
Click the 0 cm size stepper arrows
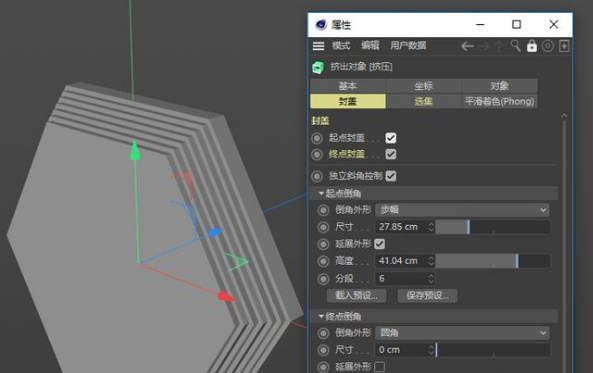431,350
